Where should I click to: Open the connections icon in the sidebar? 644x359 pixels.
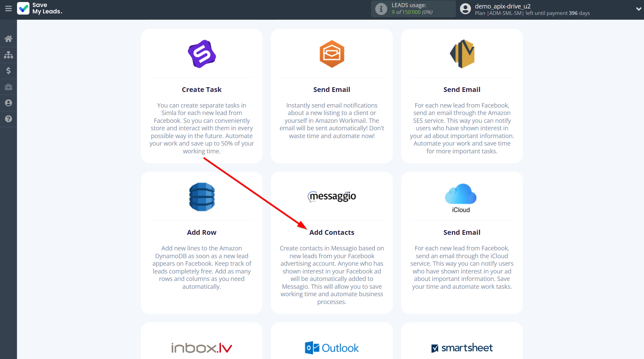click(x=8, y=55)
